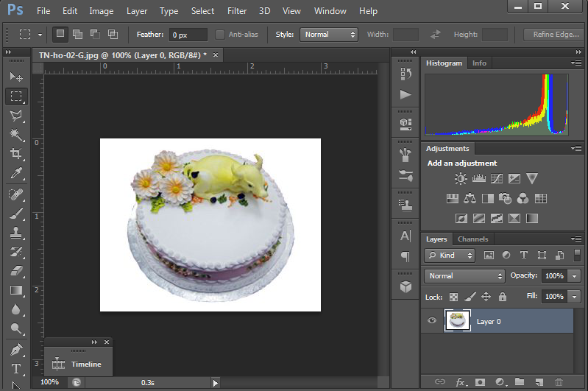Click the delete layer trash icon
Image resolution: width=588 pixels, height=391 pixels.
pos(559,382)
